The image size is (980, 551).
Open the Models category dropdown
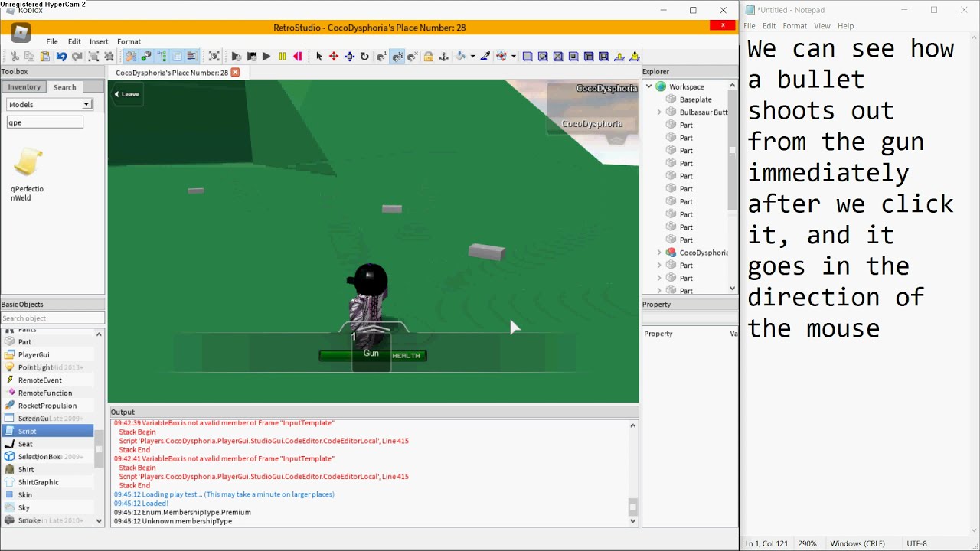(50, 104)
